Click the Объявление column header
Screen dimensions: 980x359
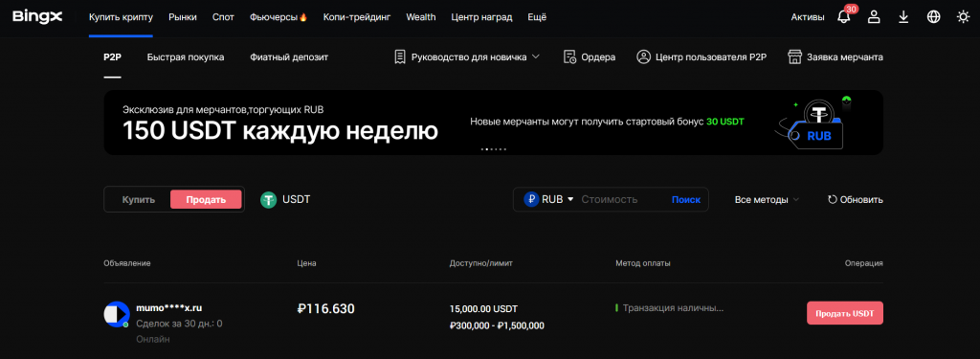pyautogui.click(x=127, y=263)
